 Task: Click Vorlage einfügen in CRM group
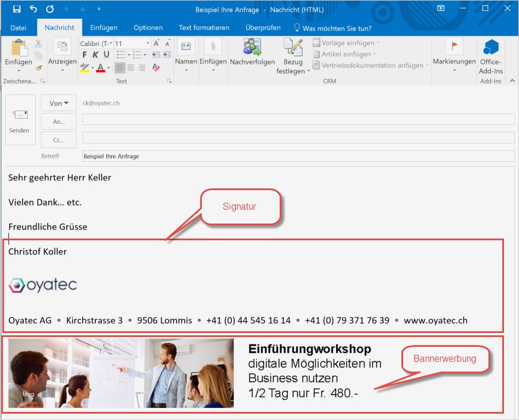(346, 43)
